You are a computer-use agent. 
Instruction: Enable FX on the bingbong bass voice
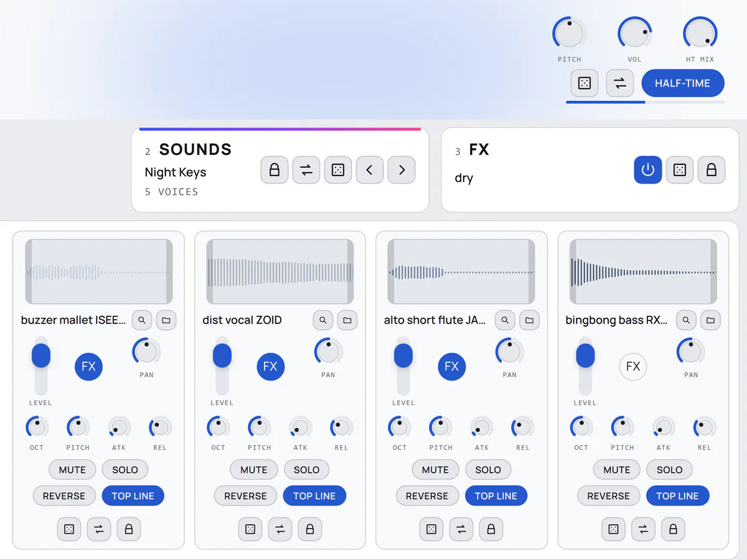coord(633,366)
